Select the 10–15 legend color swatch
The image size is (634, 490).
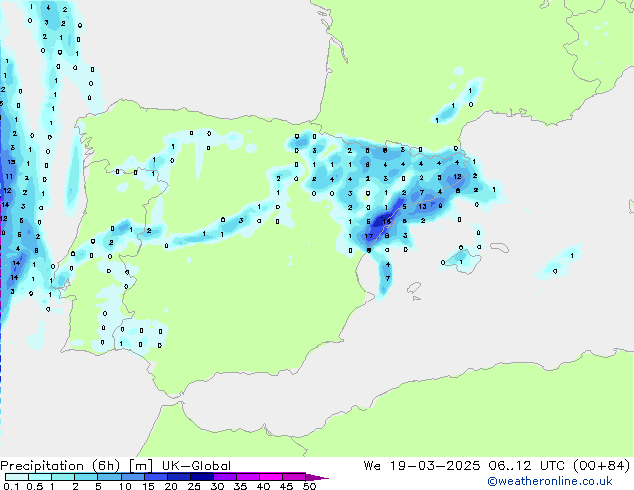tap(133, 477)
